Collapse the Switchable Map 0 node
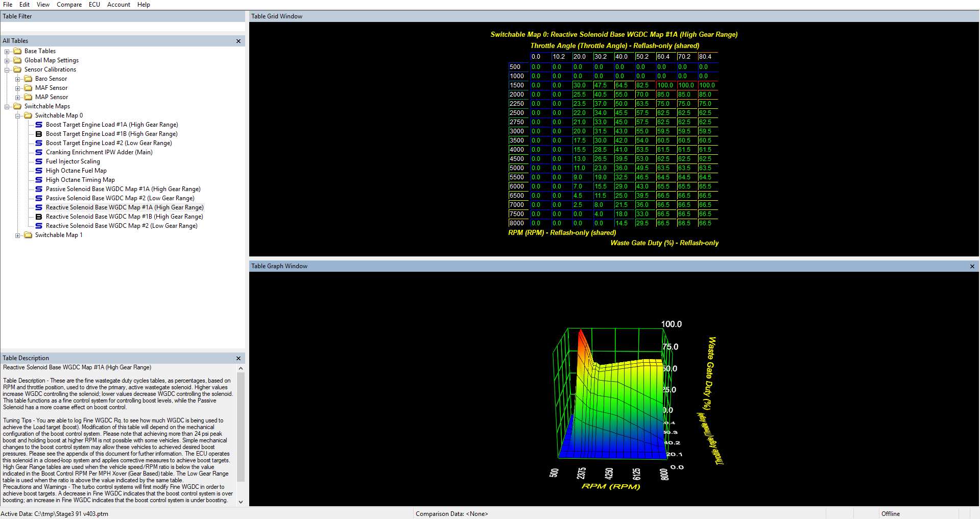980x519 pixels. pos(18,115)
